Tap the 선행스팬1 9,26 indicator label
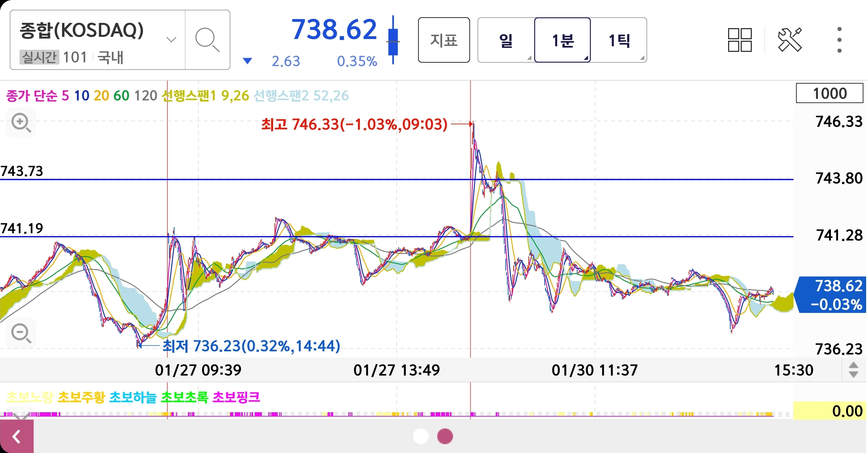 205,96
